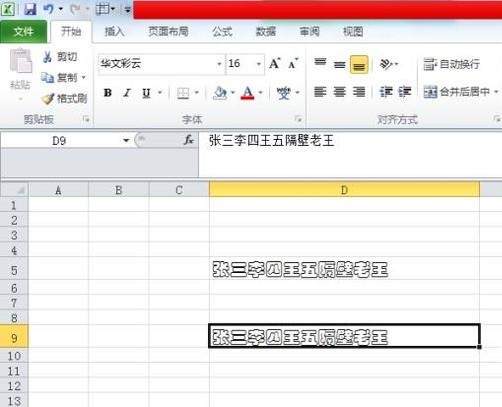
Task: Set top vertical alignment
Action: tap(320, 63)
